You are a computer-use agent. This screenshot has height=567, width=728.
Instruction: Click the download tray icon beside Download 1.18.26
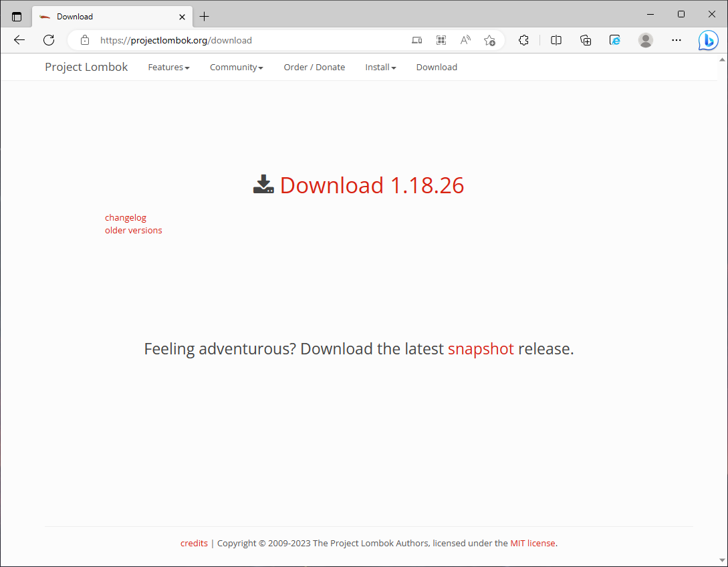tap(263, 185)
